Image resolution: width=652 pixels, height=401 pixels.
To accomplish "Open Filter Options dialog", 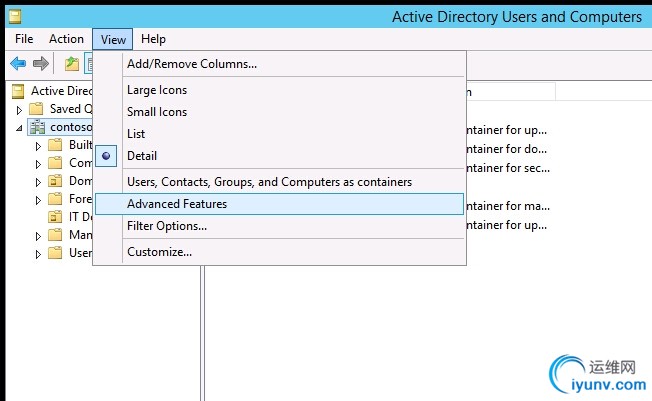I will click(279, 226).
